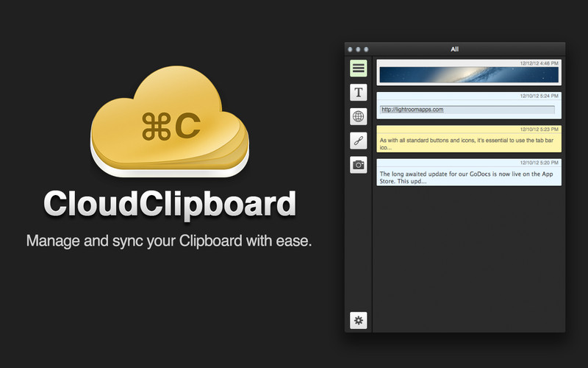Click the http://lightroomapps.com URL field
Image resolution: width=588 pixels, height=368 pixels.
click(467, 110)
